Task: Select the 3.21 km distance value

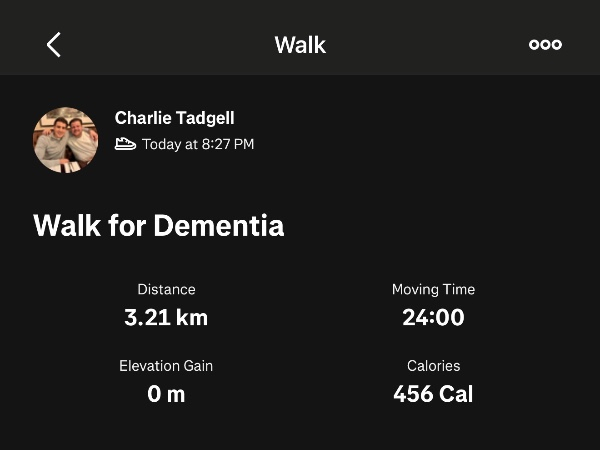Action: [166, 318]
